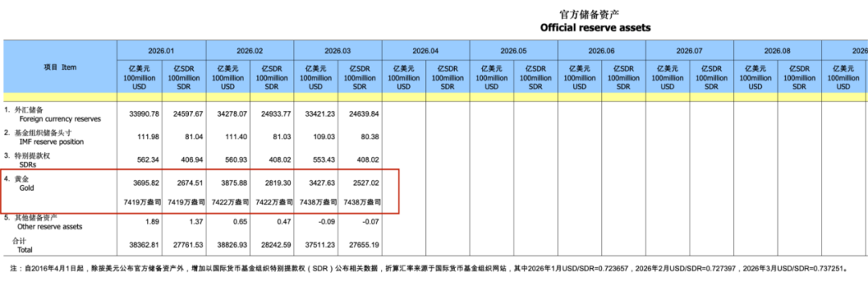868x305 pixels.
Task: Select the other reserve assets value 1.89
Action: coord(152,222)
